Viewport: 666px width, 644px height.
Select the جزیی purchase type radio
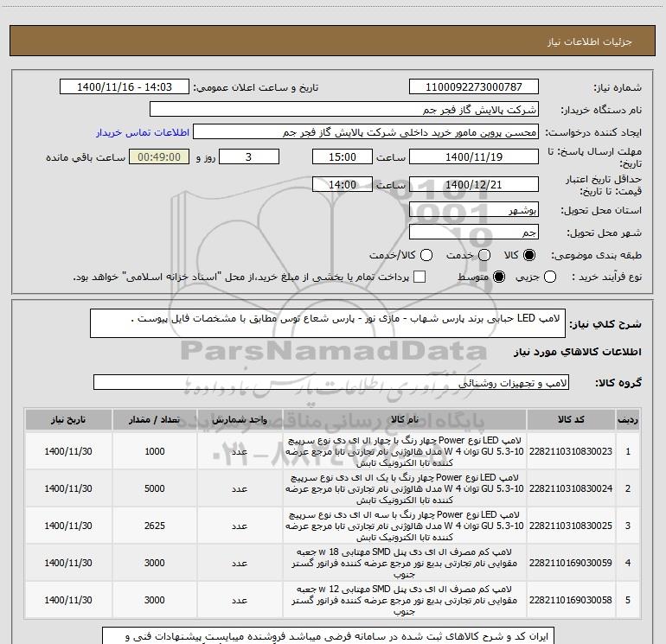(x=550, y=277)
